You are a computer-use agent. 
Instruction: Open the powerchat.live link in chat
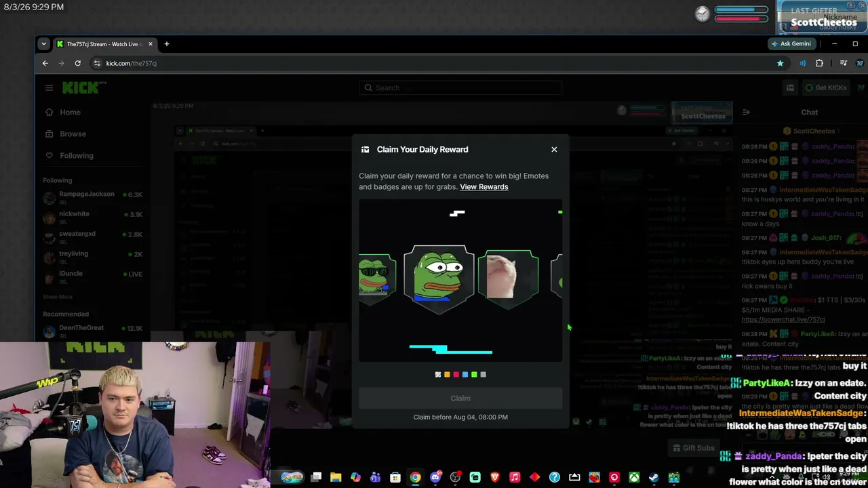(783, 319)
